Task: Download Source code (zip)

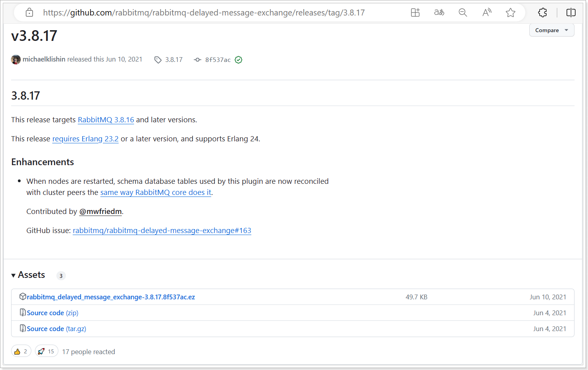Action: pyautogui.click(x=52, y=313)
